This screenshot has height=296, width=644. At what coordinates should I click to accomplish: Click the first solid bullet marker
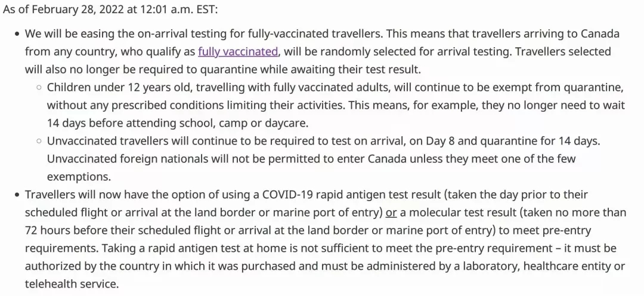(17, 34)
